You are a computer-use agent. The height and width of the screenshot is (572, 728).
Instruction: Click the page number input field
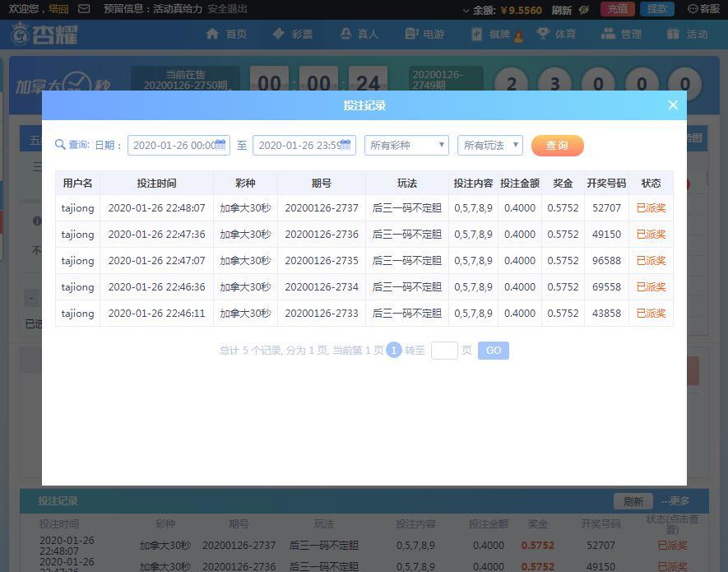click(x=444, y=350)
